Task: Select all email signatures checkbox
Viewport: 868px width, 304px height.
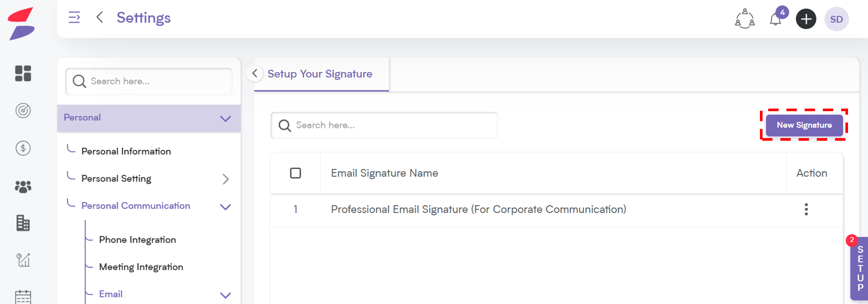Action: (296, 173)
